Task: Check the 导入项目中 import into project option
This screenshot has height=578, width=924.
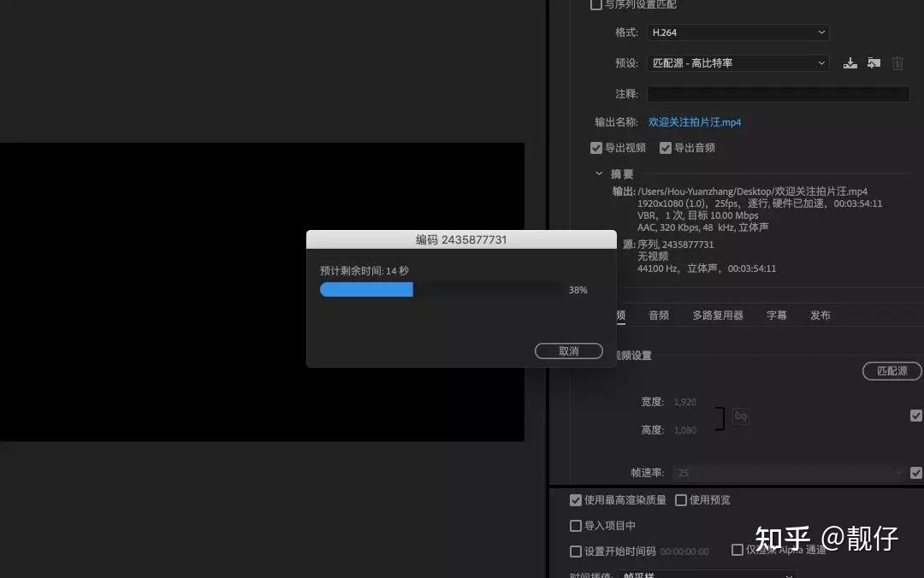Action: (x=575, y=525)
